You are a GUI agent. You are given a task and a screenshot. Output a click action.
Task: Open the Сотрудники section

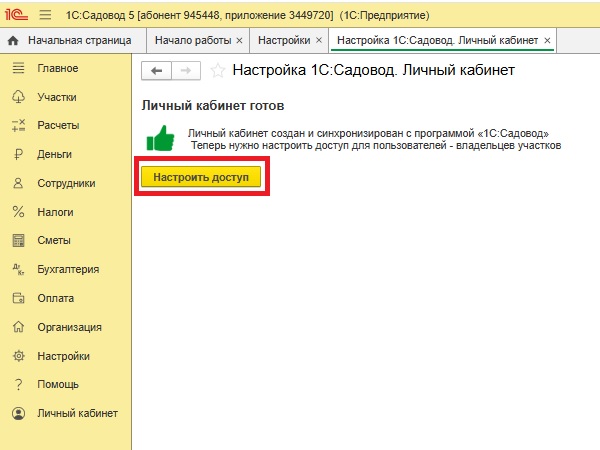[x=66, y=183]
